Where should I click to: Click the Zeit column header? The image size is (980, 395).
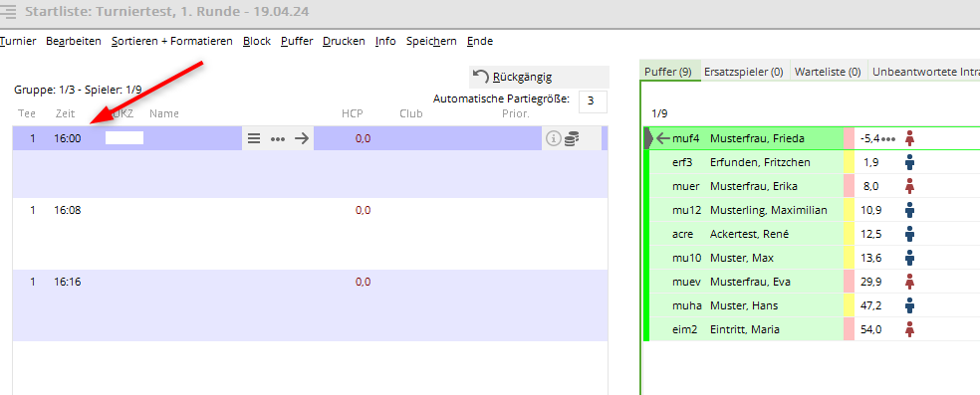coord(65,113)
